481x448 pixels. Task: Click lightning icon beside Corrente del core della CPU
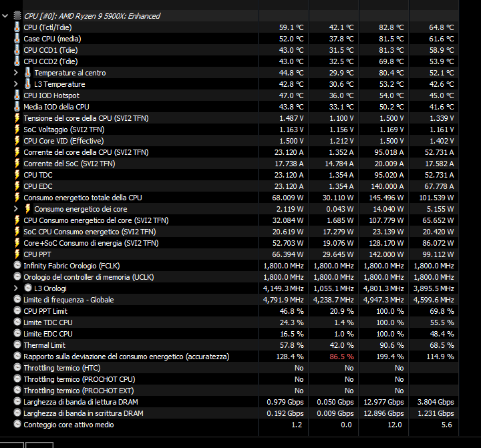pyautogui.click(x=17, y=152)
